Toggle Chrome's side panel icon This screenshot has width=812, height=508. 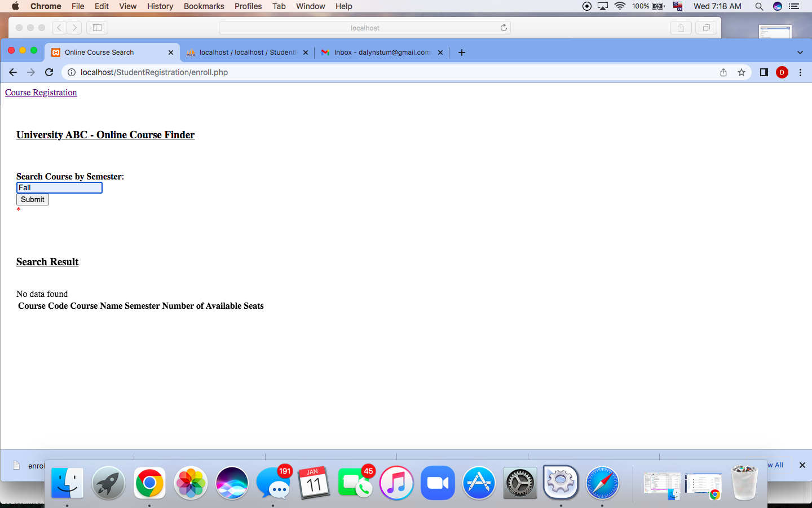pos(764,72)
